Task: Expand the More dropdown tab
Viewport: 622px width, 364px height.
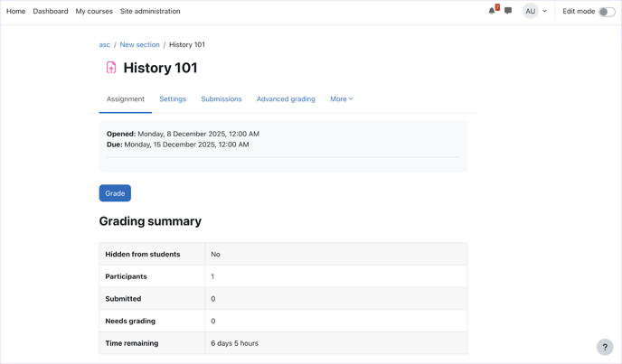Action: click(x=341, y=99)
